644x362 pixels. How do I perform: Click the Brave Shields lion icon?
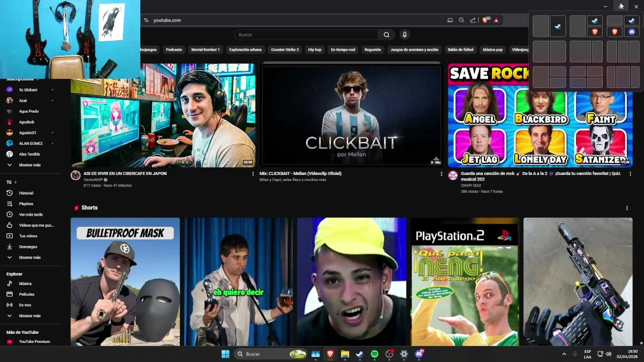point(486,20)
